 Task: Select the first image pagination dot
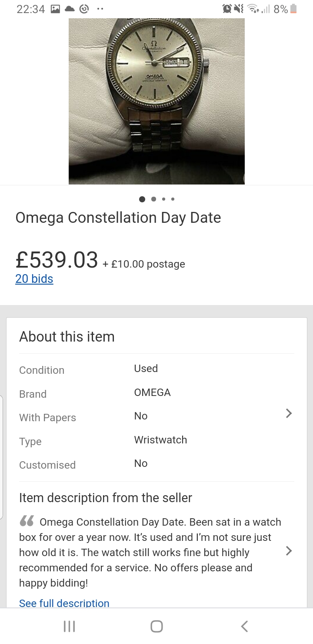click(142, 199)
